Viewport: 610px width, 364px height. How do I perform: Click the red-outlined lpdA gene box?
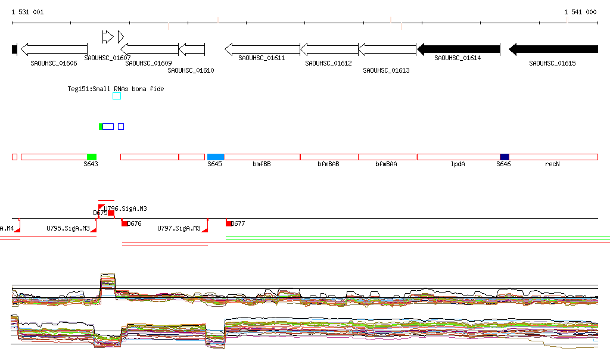[x=457, y=157]
